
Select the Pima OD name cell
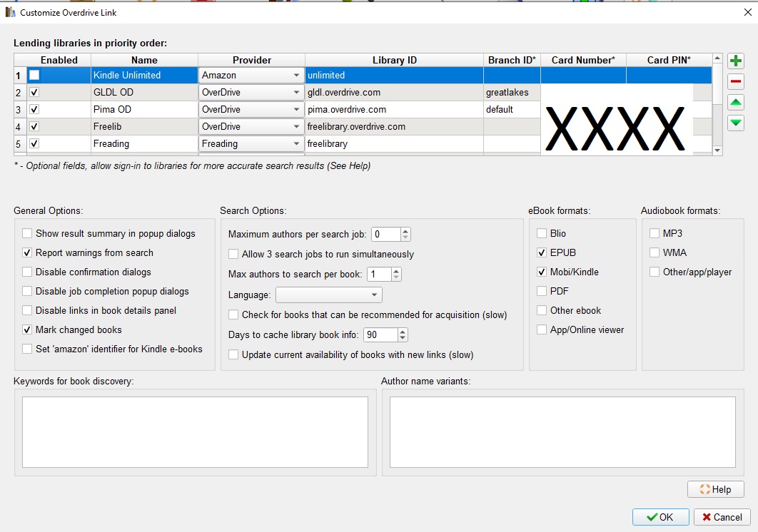coord(145,109)
